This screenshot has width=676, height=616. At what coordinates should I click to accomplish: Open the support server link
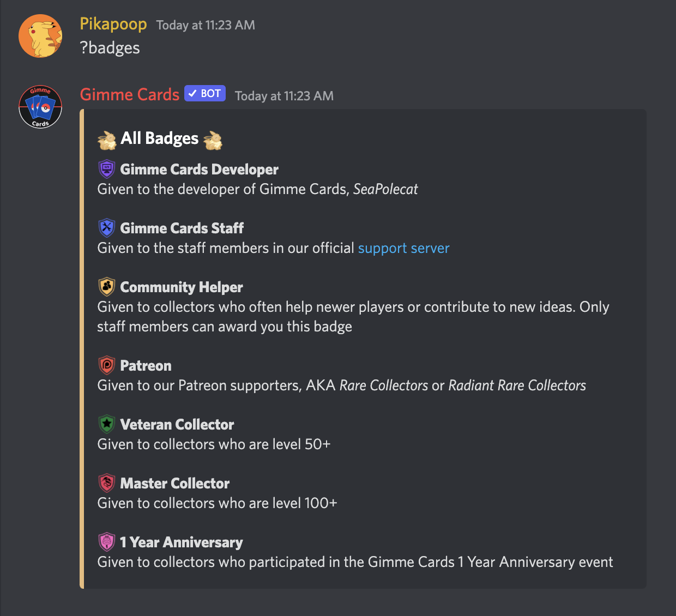(403, 248)
